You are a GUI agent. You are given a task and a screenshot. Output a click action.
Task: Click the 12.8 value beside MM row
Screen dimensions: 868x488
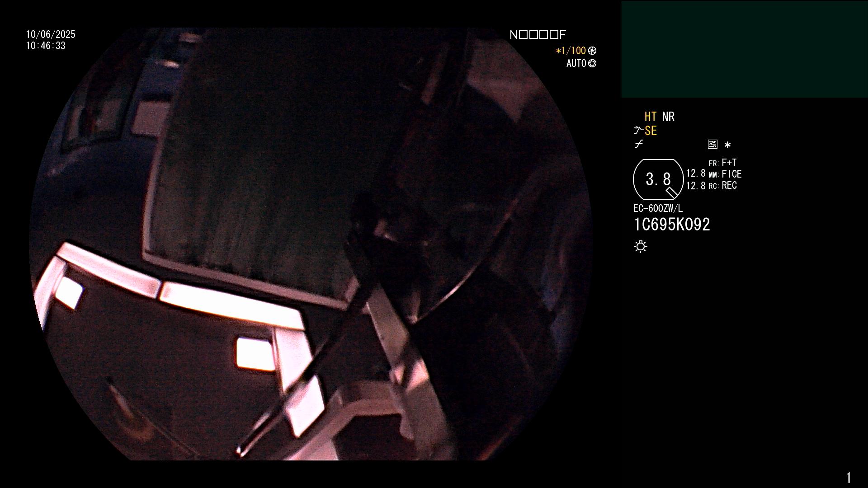pos(696,174)
